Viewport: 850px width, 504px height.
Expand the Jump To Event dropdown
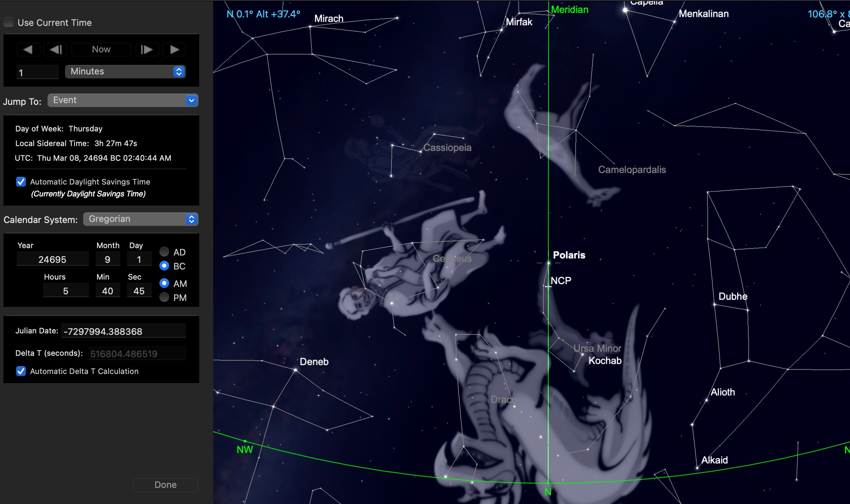click(x=123, y=101)
